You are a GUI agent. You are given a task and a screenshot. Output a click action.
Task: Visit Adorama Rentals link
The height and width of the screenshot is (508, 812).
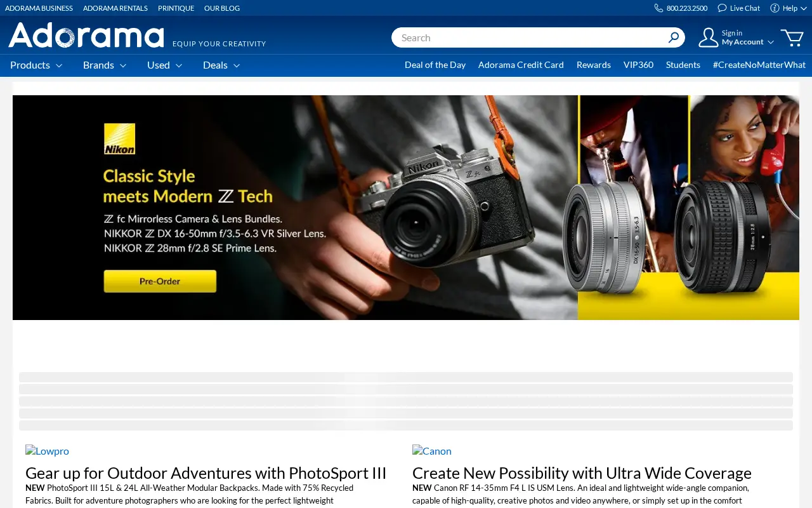pyautogui.click(x=115, y=8)
